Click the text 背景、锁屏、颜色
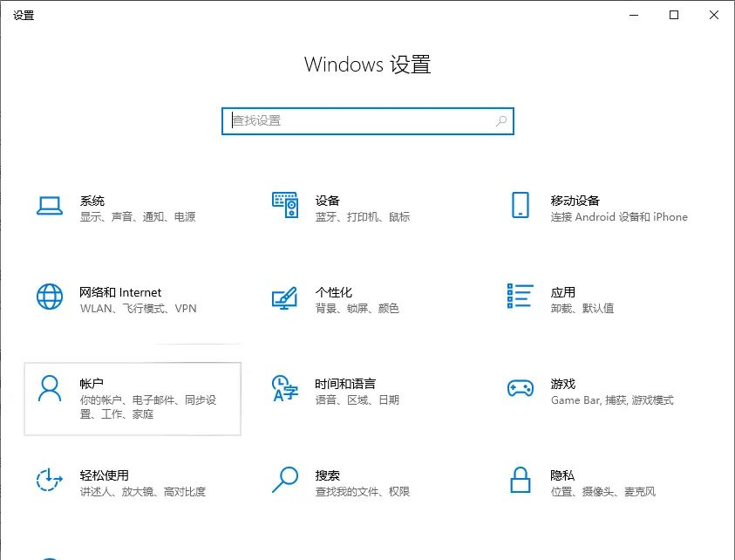Image resolution: width=735 pixels, height=560 pixels. point(357,308)
